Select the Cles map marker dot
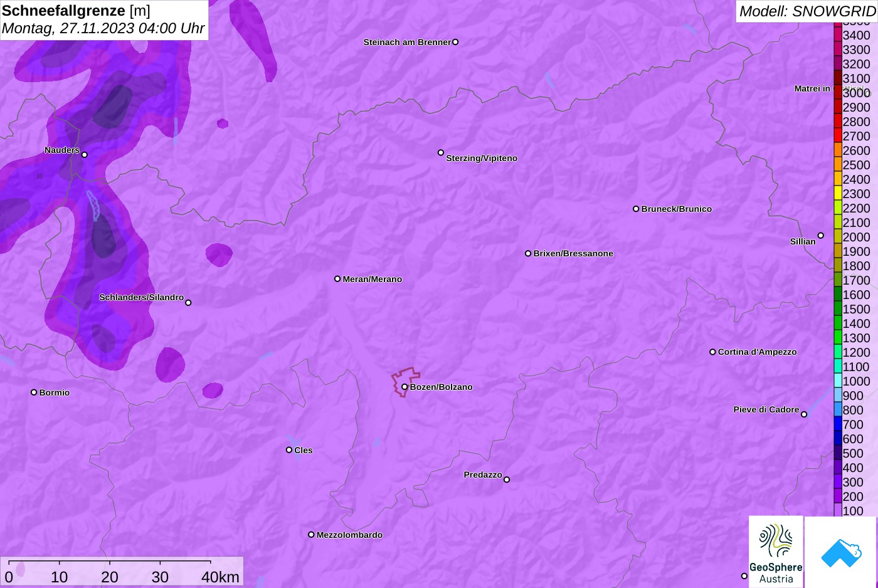The width and height of the screenshot is (878, 588). [x=289, y=449]
